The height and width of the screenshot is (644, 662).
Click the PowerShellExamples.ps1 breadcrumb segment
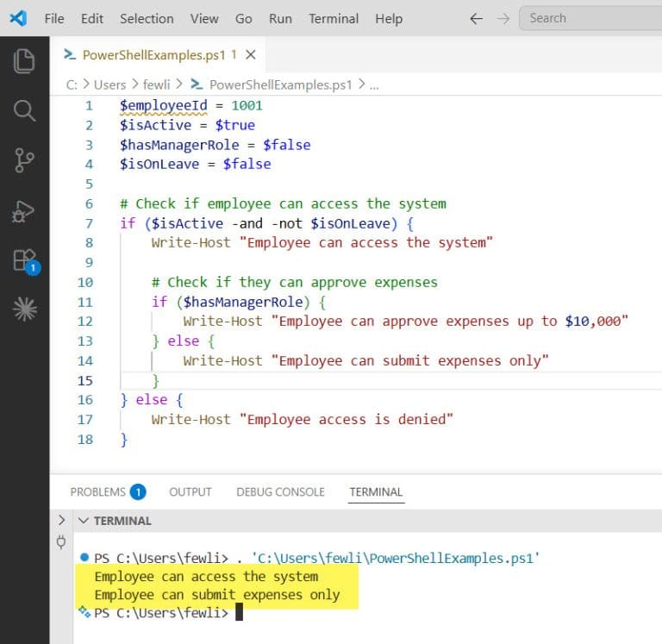[x=281, y=84]
